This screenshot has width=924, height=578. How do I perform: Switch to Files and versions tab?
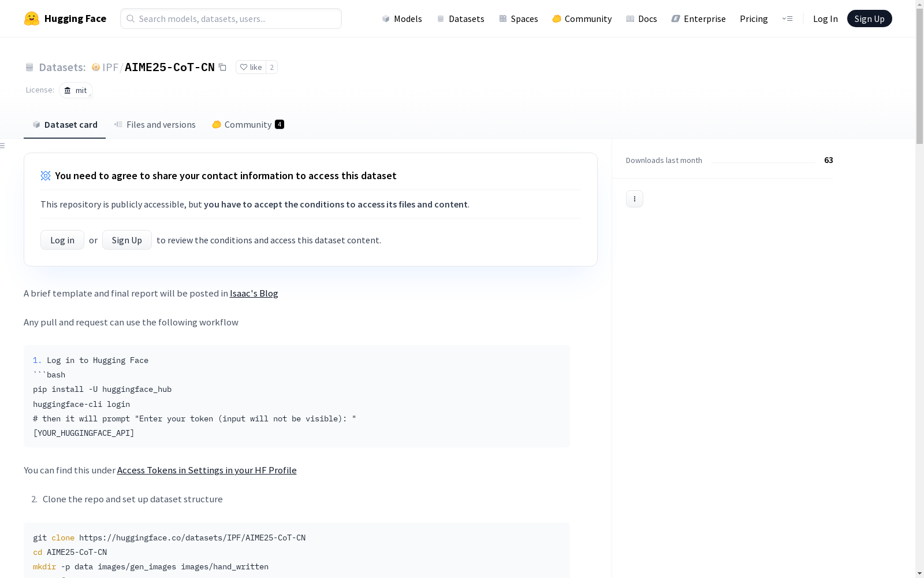click(155, 125)
